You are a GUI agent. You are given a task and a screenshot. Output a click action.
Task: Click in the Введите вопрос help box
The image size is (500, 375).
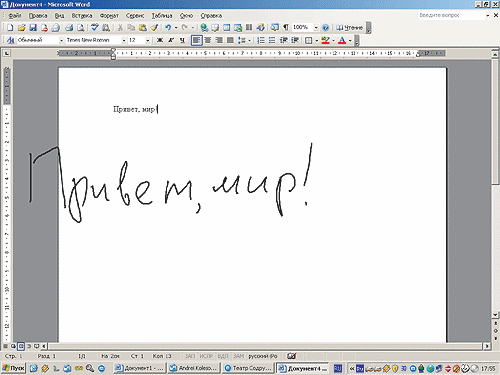pyautogui.click(x=451, y=15)
